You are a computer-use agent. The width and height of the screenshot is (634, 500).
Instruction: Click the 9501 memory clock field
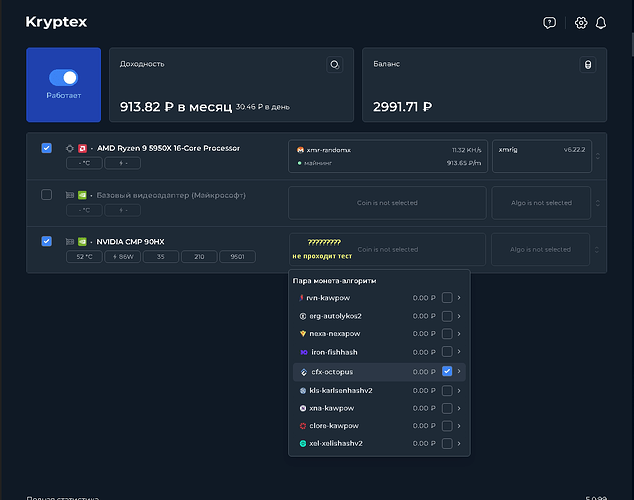click(x=237, y=257)
